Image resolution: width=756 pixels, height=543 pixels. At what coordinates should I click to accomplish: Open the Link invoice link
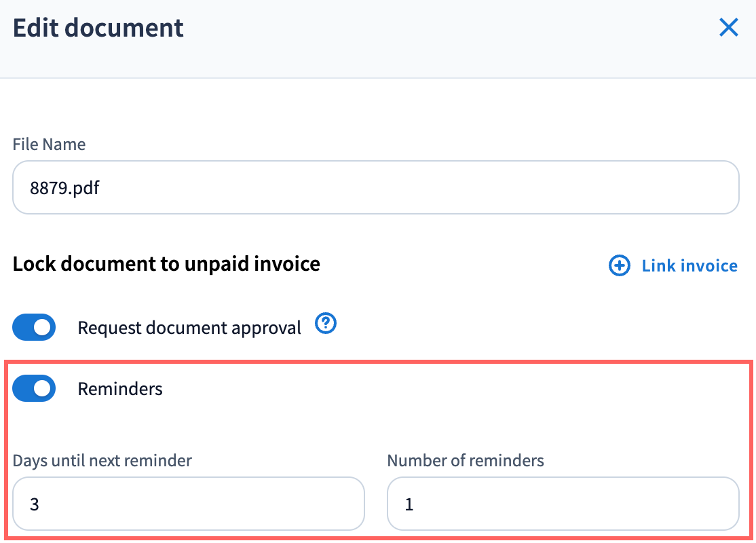click(x=689, y=266)
